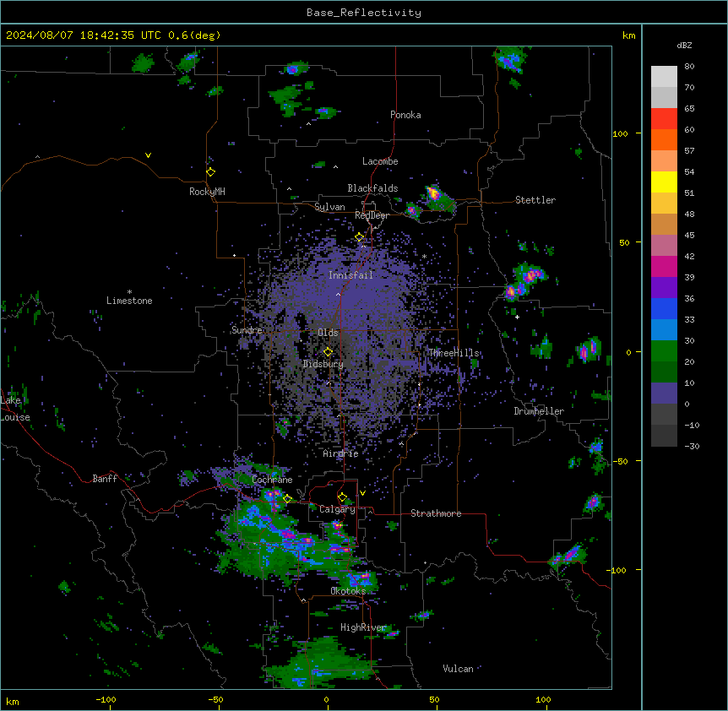Select the magenta swatch in dBZ legend
The height and width of the screenshot is (711, 728).
(664, 266)
